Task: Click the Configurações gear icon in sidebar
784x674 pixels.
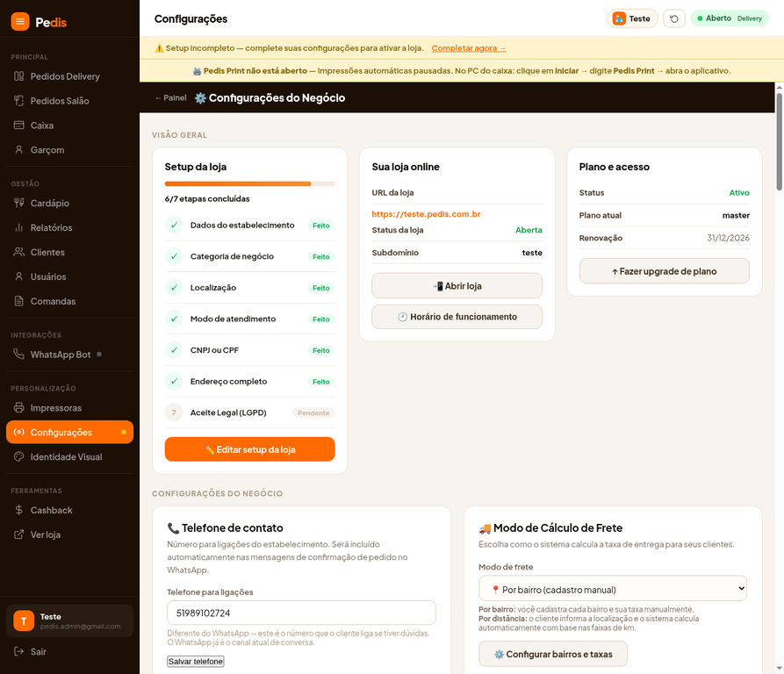Action: pos(19,432)
